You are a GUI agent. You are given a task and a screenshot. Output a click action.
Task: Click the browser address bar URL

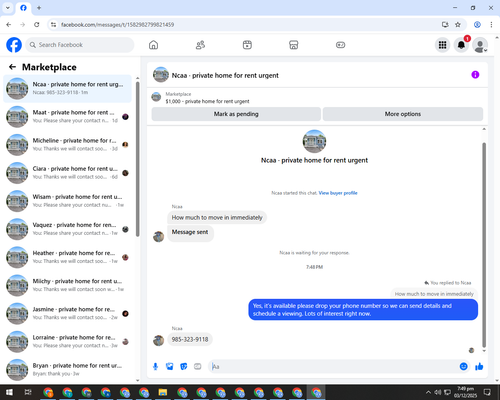tap(117, 25)
